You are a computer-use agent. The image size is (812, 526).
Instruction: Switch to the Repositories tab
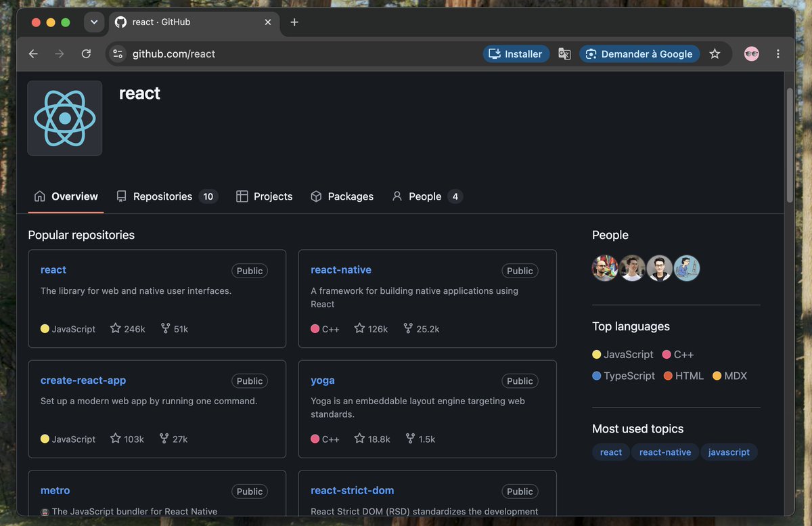point(166,196)
